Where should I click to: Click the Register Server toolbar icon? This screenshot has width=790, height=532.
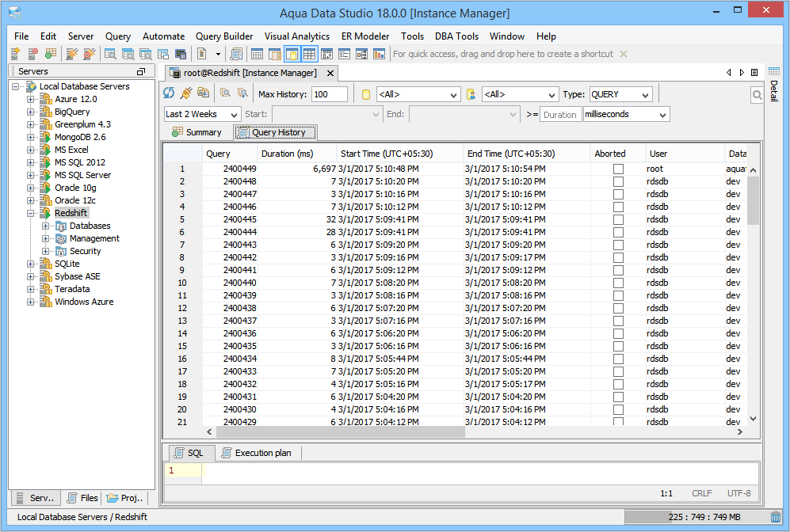[x=16, y=54]
